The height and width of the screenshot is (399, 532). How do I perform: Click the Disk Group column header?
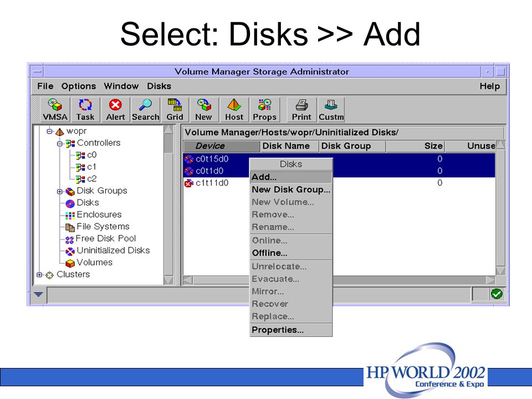(352, 146)
